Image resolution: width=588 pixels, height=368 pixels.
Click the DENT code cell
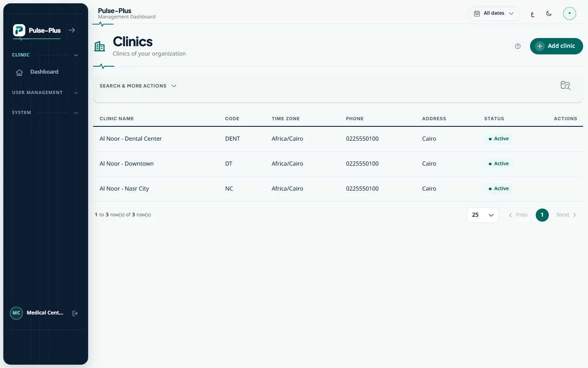(233, 139)
